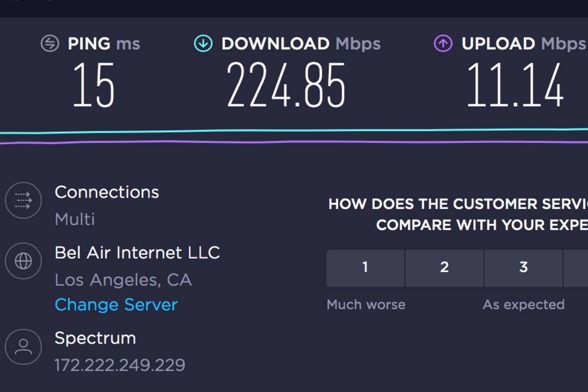The image size is (588, 392).
Task: Click the Los Angeles, CA server location
Action: 123,280
